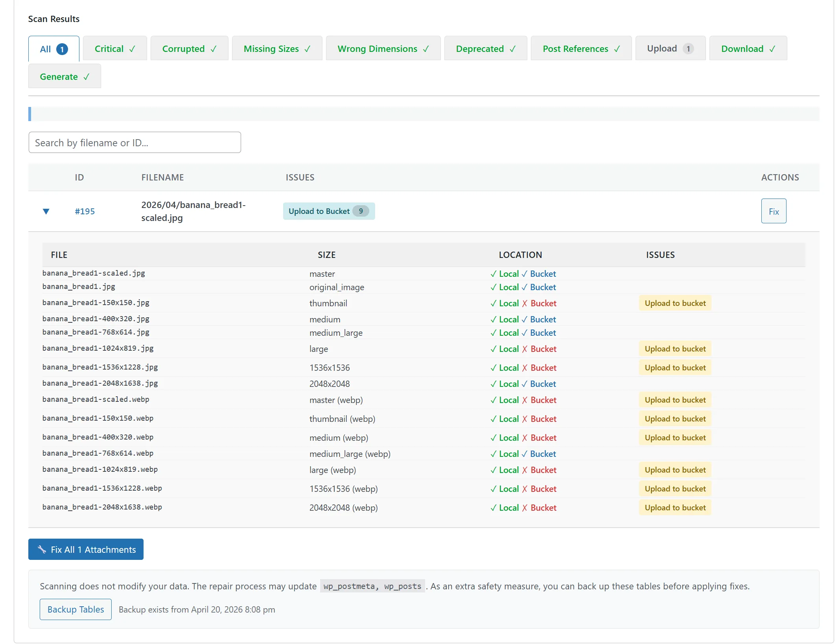Click Upload to bucket for large jpg row
This screenshot has width=840, height=644.
click(x=675, y=349)
